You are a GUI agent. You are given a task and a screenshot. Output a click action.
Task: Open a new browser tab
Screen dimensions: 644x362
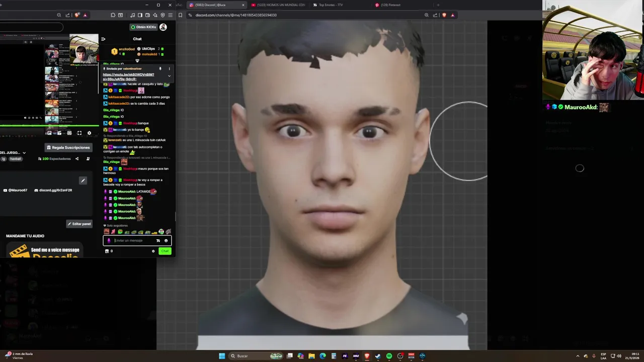tap(438, 5)
